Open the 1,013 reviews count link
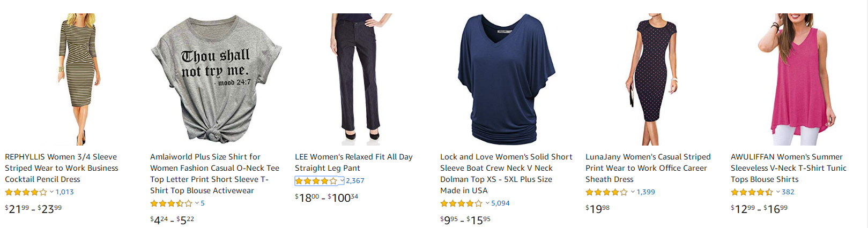The width and height of the screenshot is (868, 228). tap(65, 192)
